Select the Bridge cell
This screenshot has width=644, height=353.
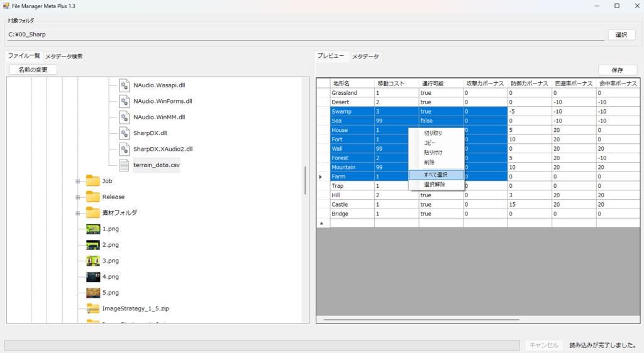pyautogui.click(x=352, y=214)
